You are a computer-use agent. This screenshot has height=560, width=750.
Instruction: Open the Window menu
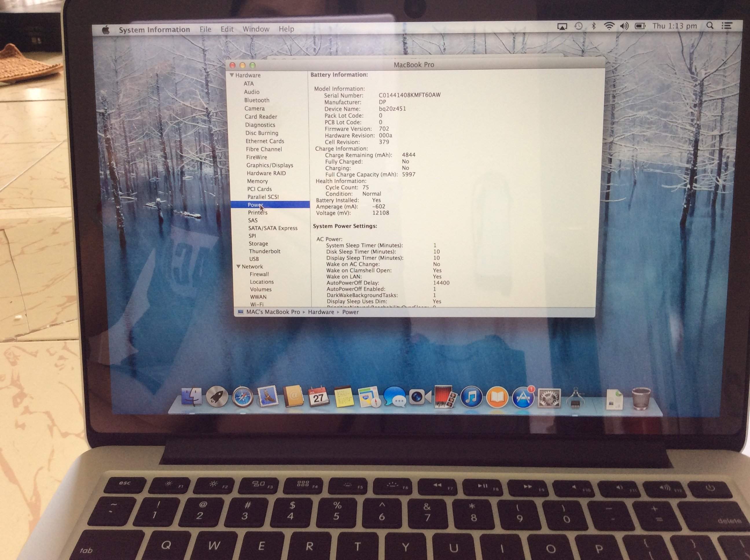click(256, 29)
